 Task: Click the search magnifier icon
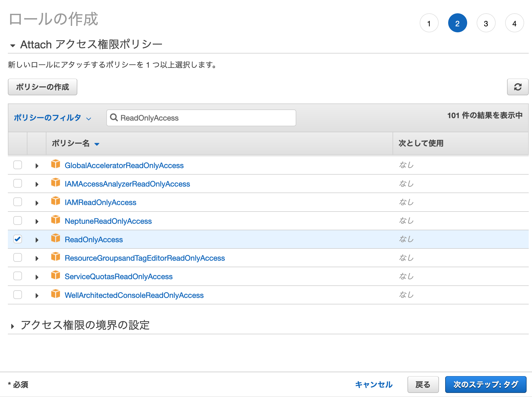click(x=114, y=118)
